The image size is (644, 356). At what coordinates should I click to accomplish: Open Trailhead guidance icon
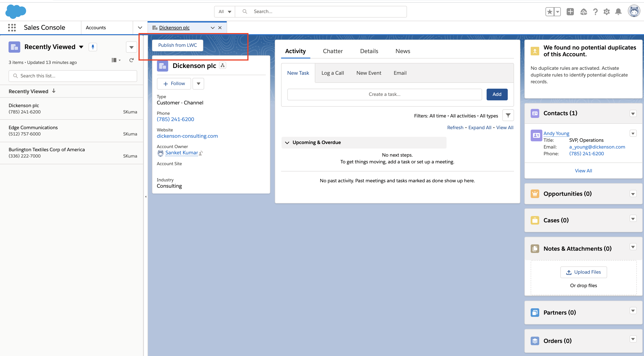click(x=584, y=11)
